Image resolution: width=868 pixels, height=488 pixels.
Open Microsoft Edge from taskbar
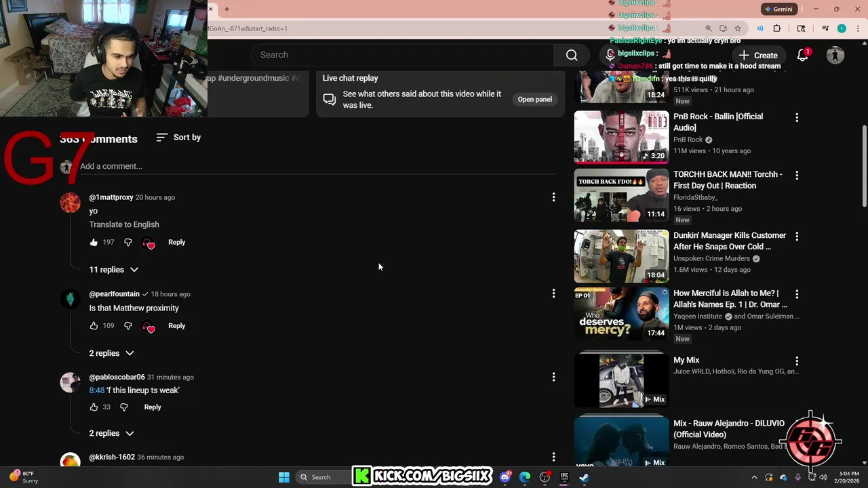pyautogui.click(x=525, y=477)
